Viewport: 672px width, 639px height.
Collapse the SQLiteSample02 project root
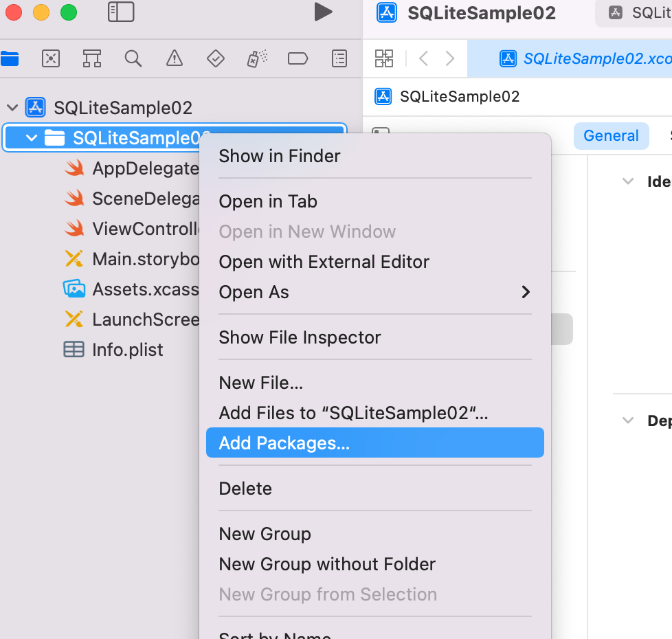[12, 108]
